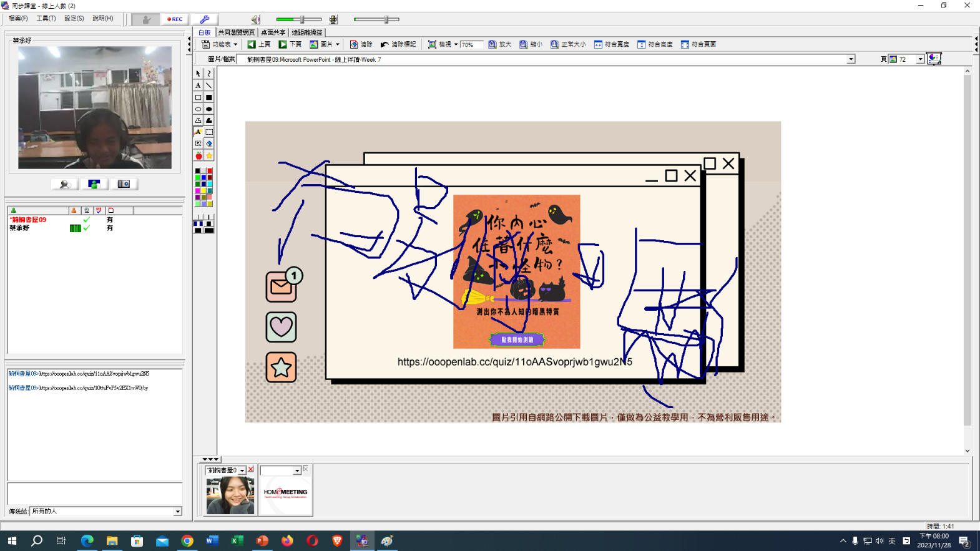
Task: Select the eraser tool
Action: click(x=209, y=144)
